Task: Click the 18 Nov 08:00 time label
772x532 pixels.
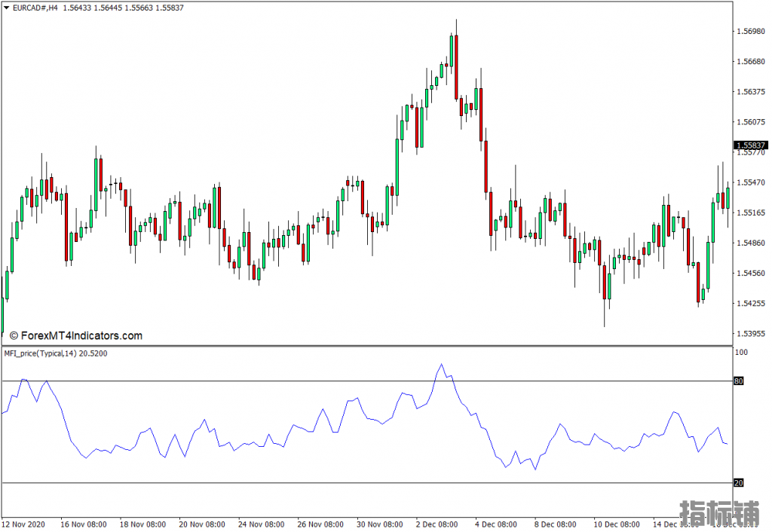Action: (x=142, y=524)
